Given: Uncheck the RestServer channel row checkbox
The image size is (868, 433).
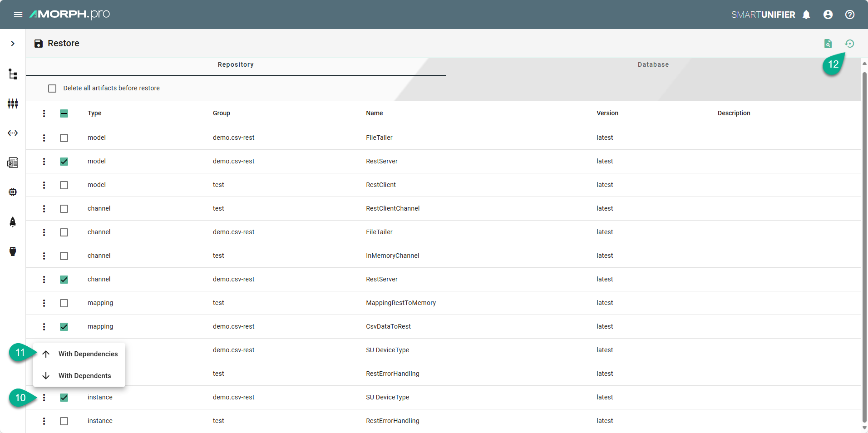Looking at the screenshot, I should [x=64, y=280].
